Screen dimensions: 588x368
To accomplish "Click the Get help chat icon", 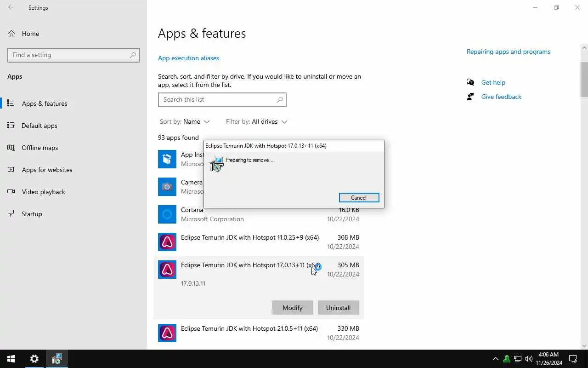I will click(470, 82).
